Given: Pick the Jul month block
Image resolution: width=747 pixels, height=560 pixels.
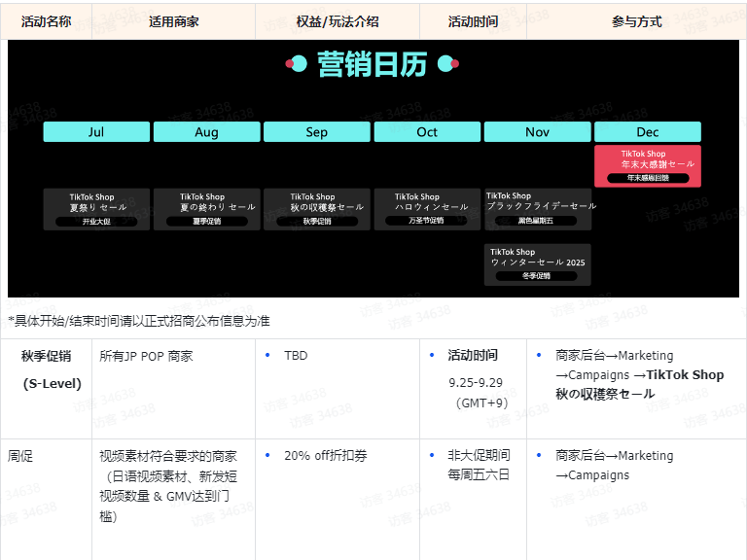Looking at the screenshot, I should pos(96,132).
